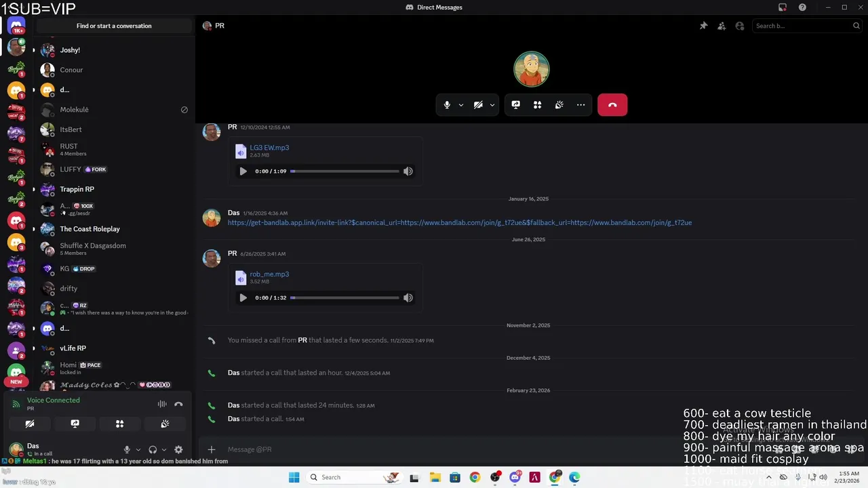This screenshot has height=488, width=868.
Task: Seek in LG3 EW.mp3 progress bar
Action: [x=344, y=171]
